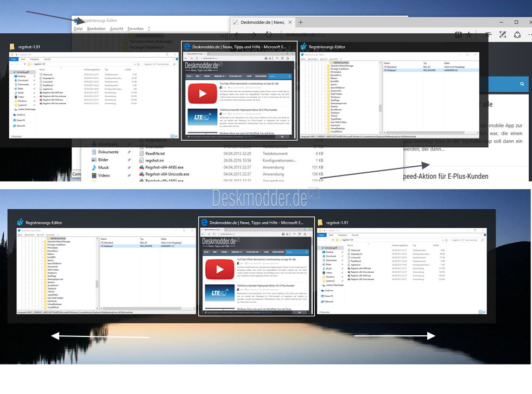Select Registrierungs-Editor thumbnail in lower Alt-Tab switcher
532x394 pixels.
106,271
